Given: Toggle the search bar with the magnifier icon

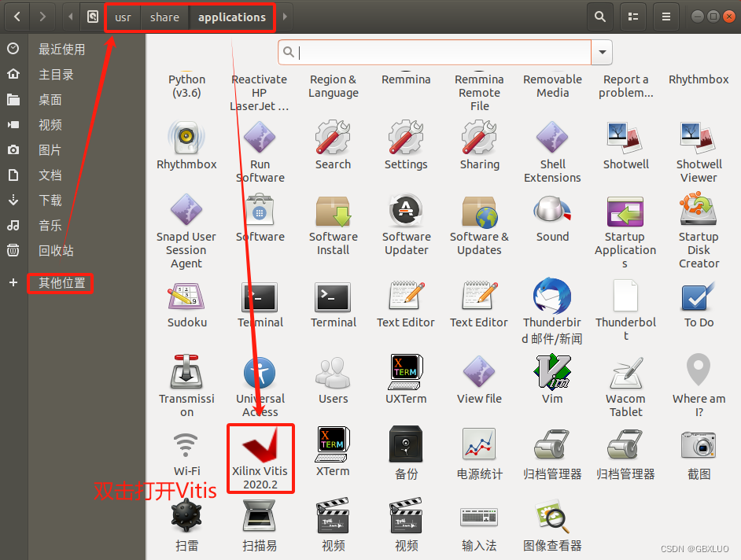Looking at the screenshot, I should click(599, 16).
